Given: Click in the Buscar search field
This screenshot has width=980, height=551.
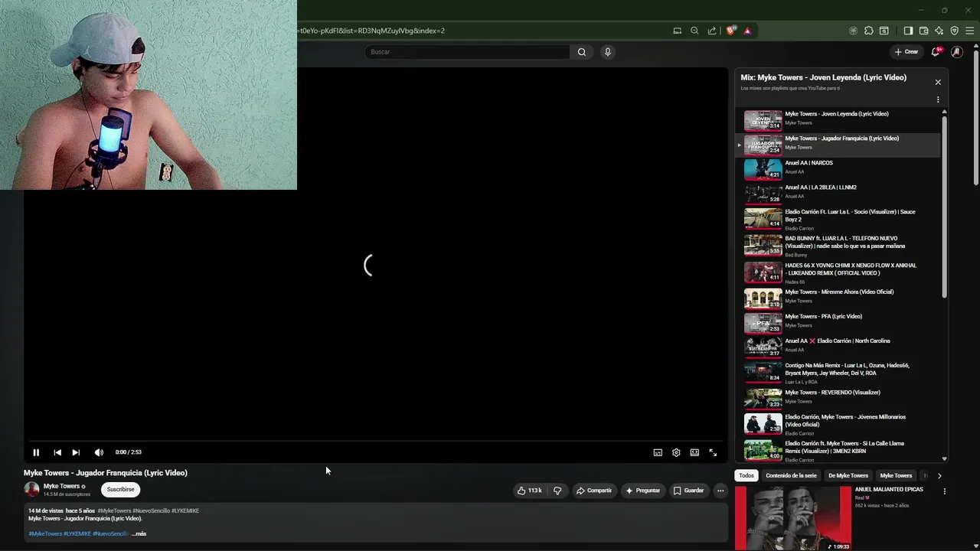Looking at the screenshot, I should (467, 52).
